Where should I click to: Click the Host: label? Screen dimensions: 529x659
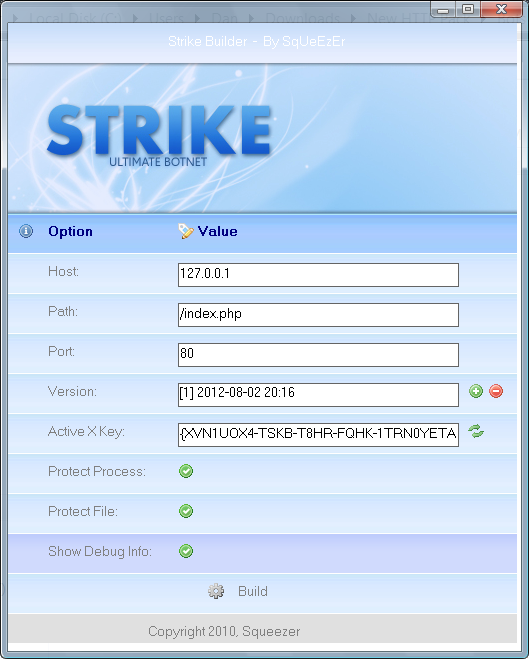click(63, 272)
